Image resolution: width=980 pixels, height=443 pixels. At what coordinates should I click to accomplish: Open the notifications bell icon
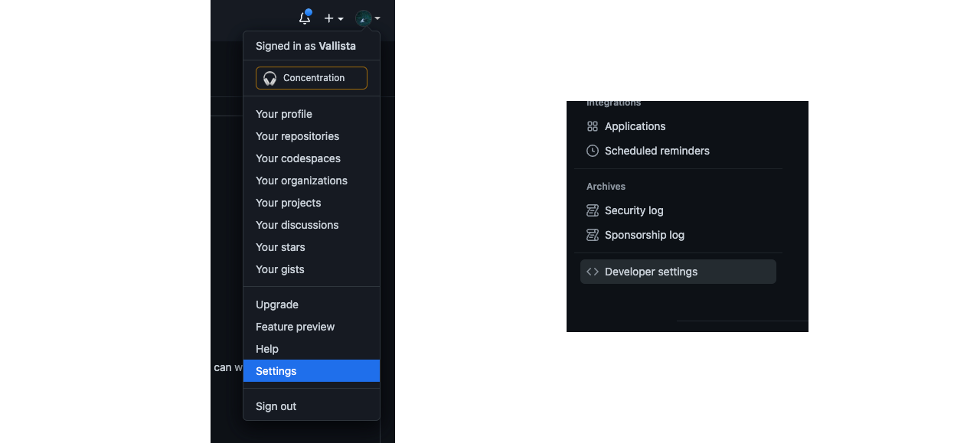(x=305, y=18)
